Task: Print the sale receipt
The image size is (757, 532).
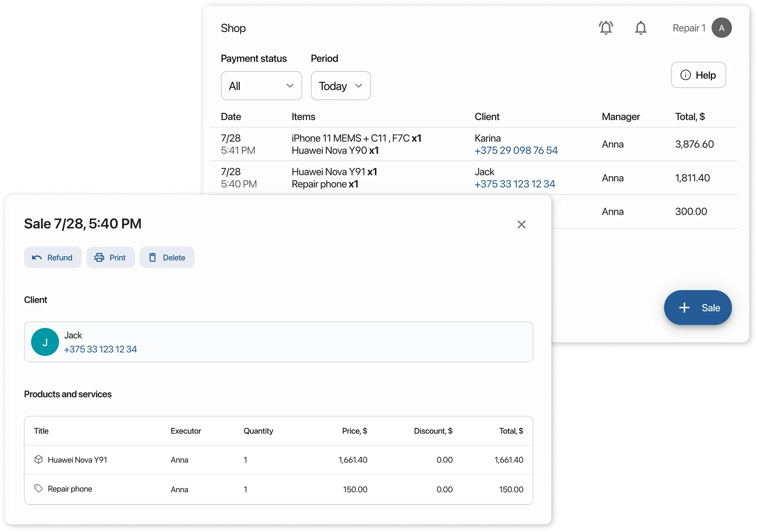Action: (x=111, y=257)
